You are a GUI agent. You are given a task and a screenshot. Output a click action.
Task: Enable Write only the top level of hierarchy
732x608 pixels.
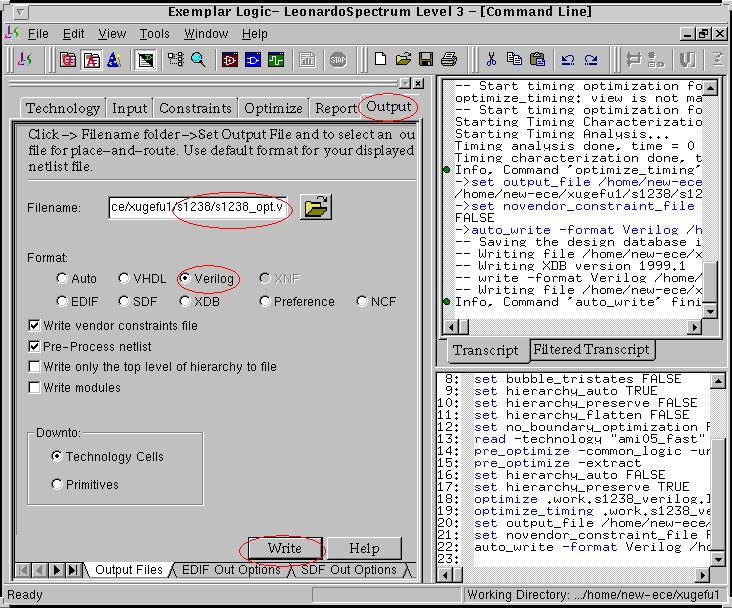coord(34,367)
